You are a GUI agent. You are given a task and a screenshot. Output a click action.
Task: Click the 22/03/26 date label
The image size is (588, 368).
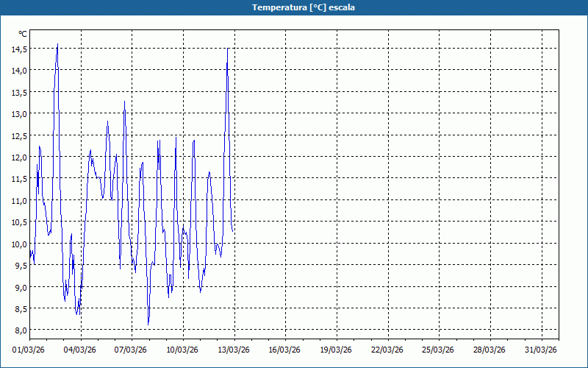tap(388, 350)
